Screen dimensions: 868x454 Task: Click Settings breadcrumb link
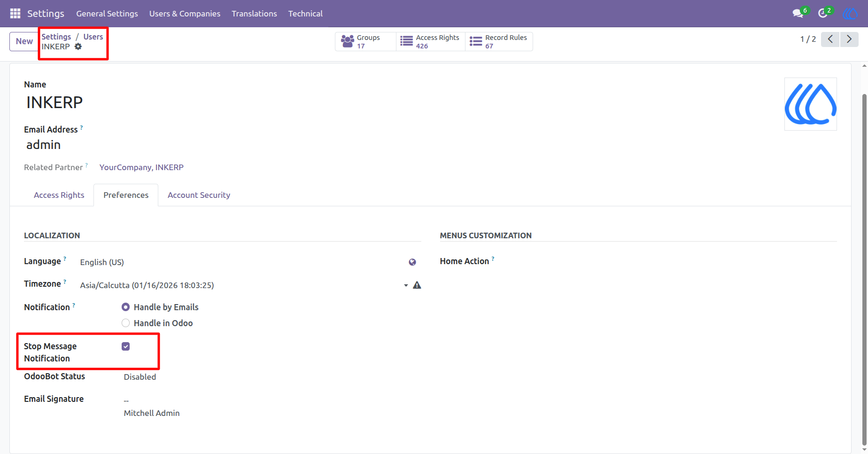coord(56,37)
